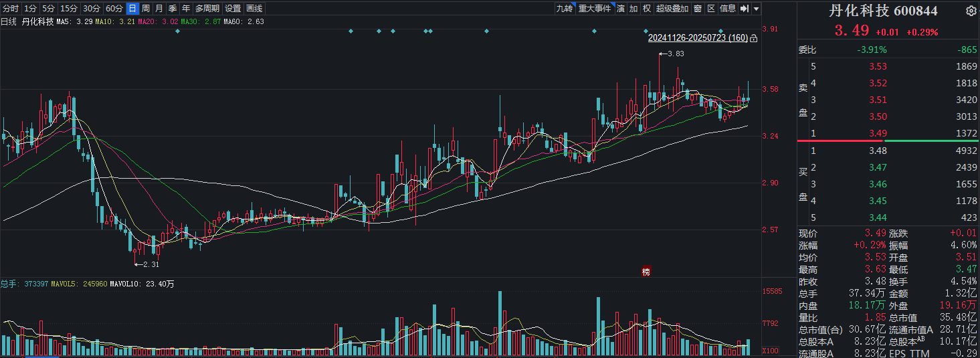Switch to the 周 weekly period tab
This screenshot has width=980, height=358.
(145, 9)
